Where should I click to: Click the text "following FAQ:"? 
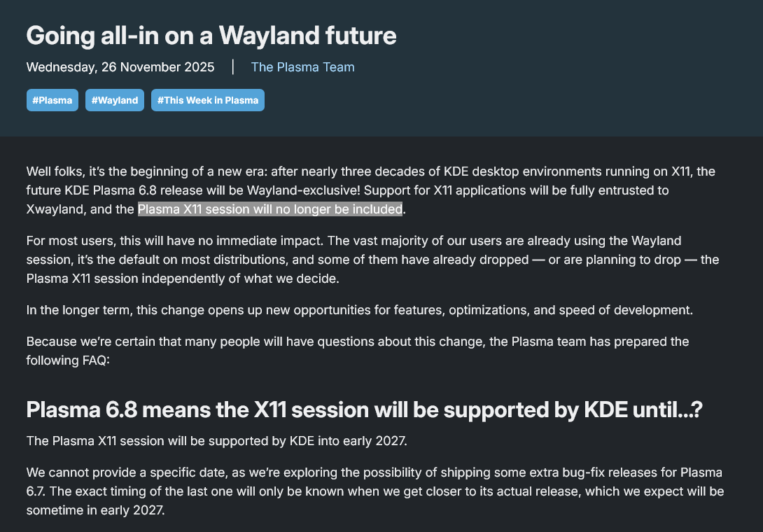pyautogui.click(x=68, y=361)
